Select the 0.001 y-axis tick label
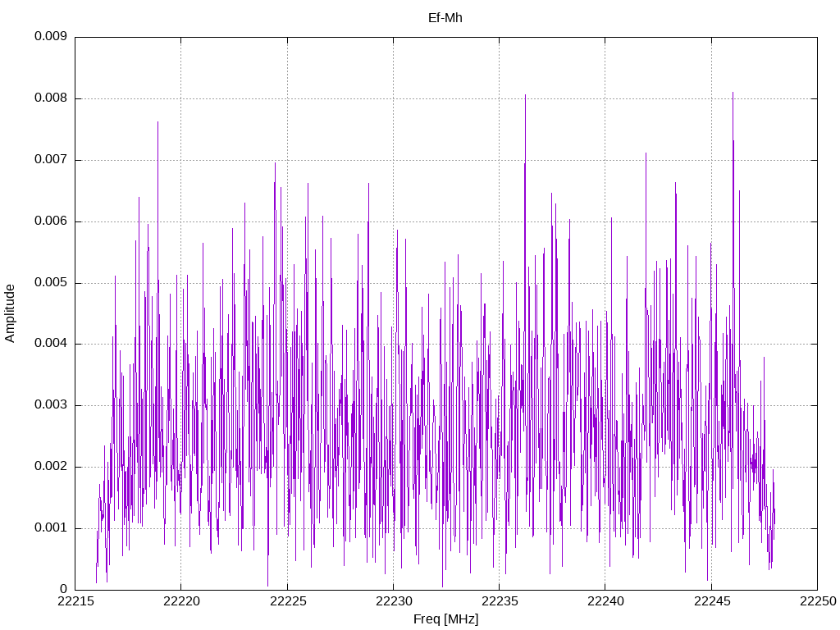 point(51,528)
